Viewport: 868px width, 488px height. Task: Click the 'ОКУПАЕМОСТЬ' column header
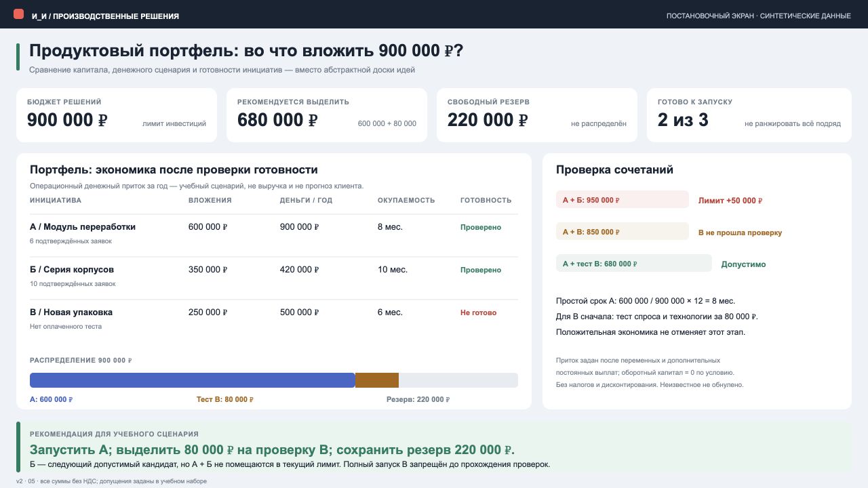click(x=406, y=201)
